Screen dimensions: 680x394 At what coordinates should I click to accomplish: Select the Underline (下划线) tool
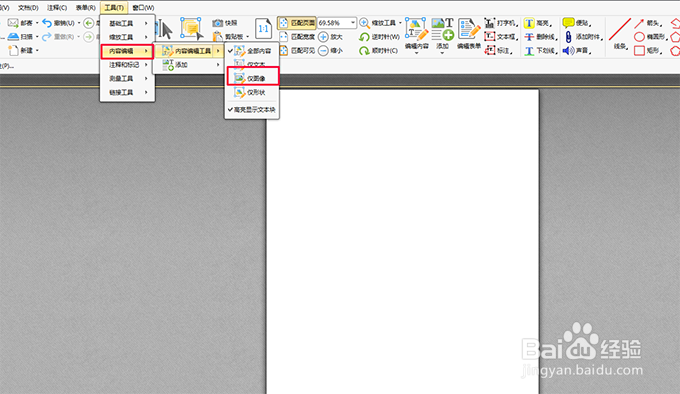pos(541,51)
